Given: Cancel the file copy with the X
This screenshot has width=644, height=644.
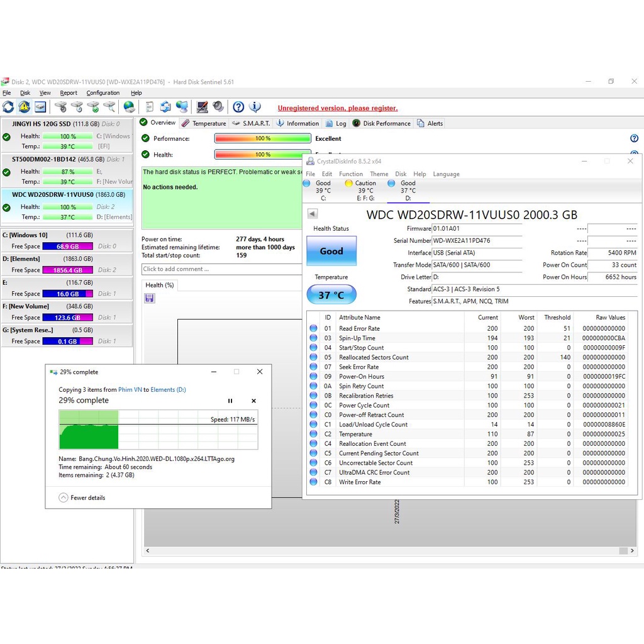Looking at the screenshot, I should tap(253, 401).
